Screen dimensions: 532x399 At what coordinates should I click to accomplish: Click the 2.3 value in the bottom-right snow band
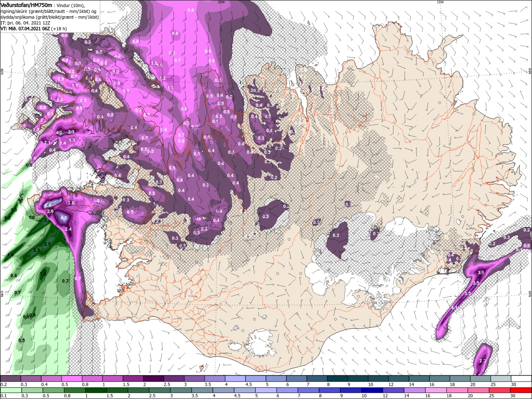coord(483,361)
